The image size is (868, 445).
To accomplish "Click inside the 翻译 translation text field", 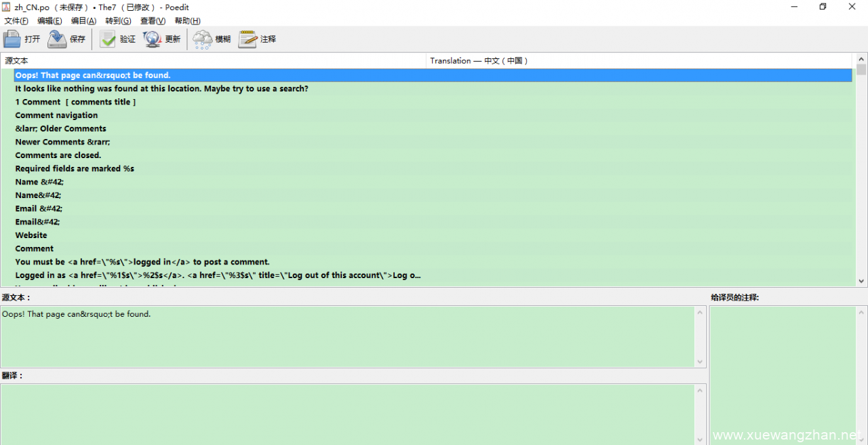I will 346,414.
